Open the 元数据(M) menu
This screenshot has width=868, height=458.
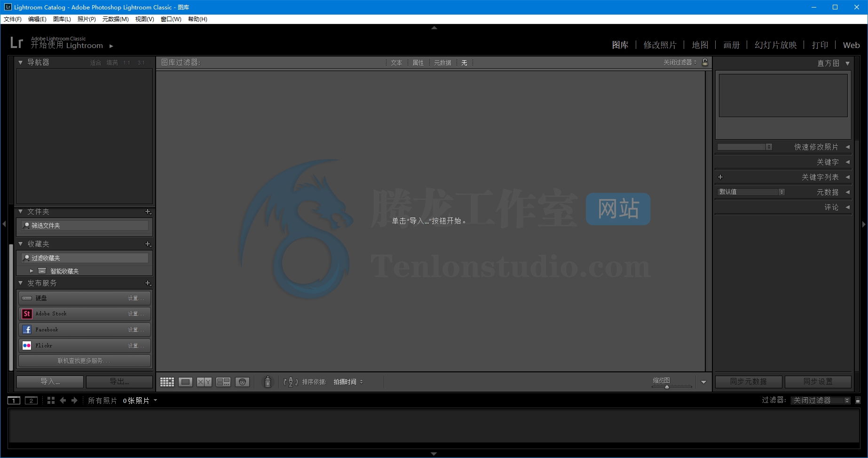(x=115, y=19)
